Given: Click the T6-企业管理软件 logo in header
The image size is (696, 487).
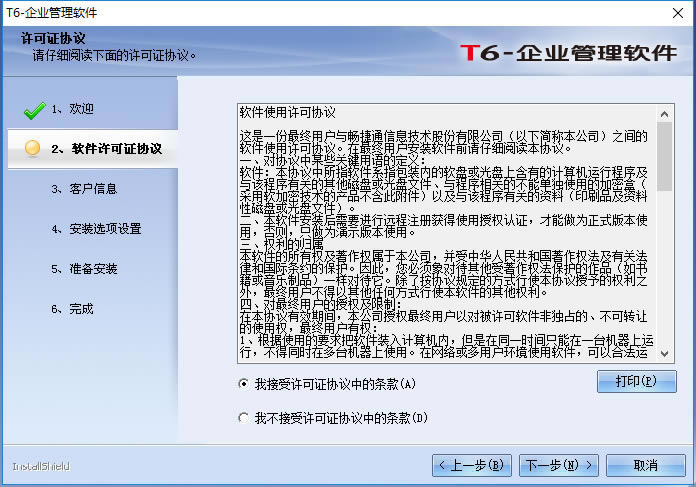Looking at the screenshot, I should tap(568, 53).
